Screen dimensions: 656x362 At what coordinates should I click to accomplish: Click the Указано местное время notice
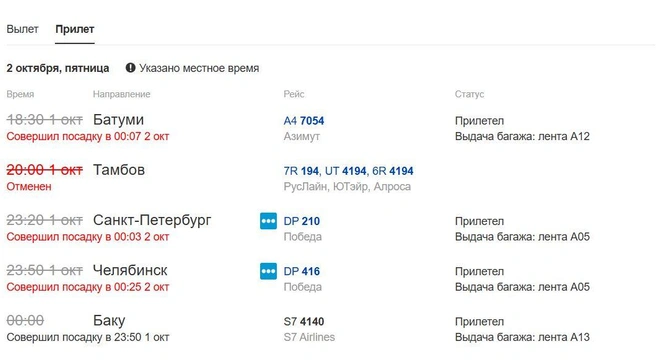pos(199,68)
